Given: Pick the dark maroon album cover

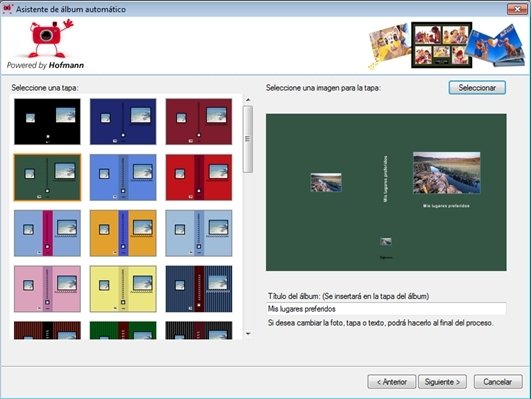Looking at the screenshot, I should pos(199,122).
